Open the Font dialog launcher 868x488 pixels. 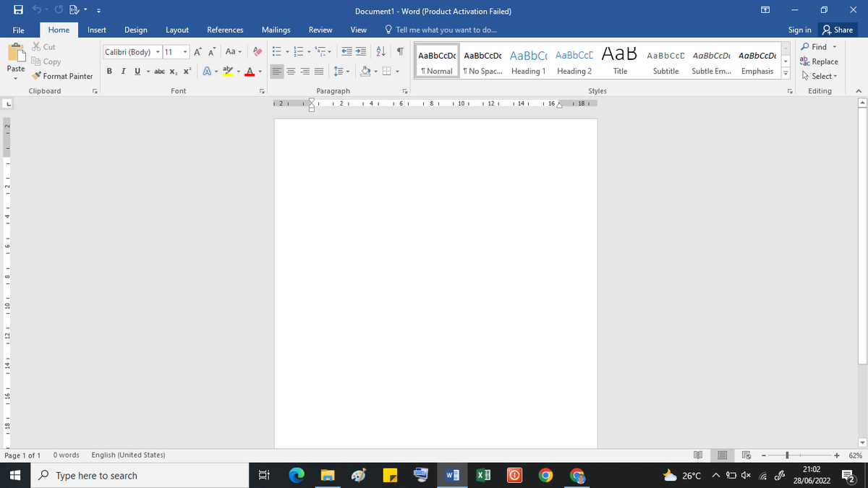coord(261,91)
